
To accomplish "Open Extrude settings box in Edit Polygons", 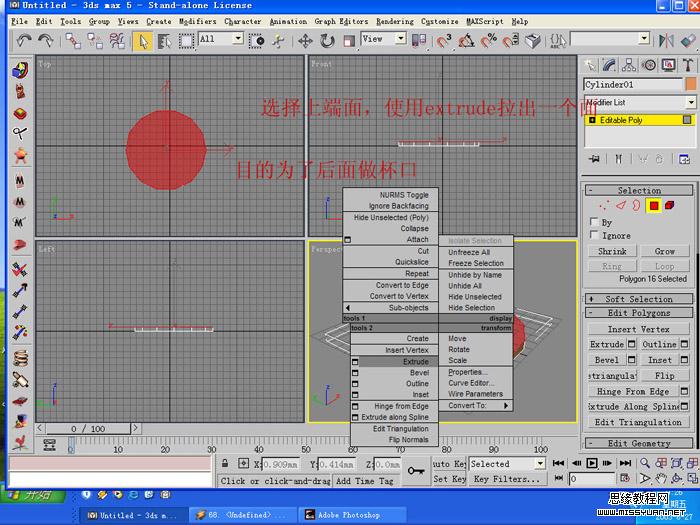I will point(631,344).
